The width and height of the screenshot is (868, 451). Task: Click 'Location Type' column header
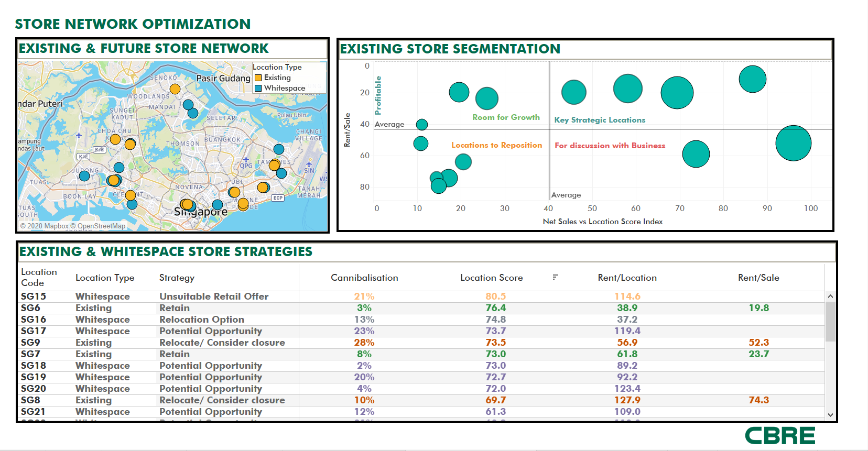(105, 278)
